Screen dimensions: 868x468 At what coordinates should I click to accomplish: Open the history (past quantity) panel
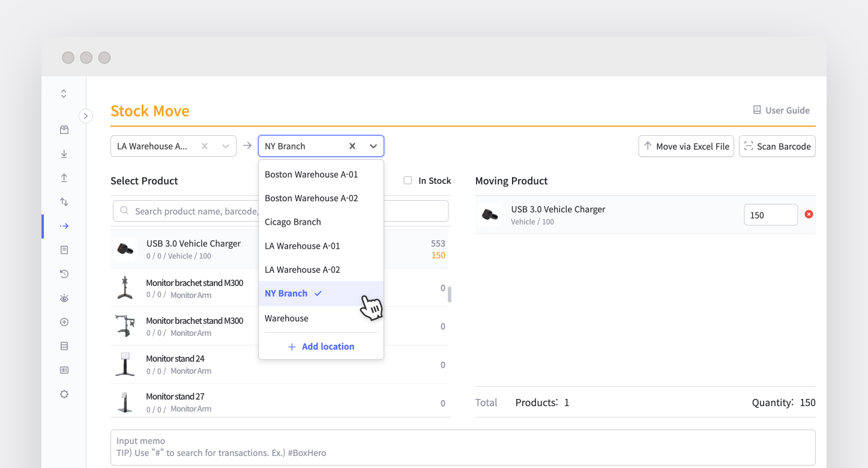[64, 273]
